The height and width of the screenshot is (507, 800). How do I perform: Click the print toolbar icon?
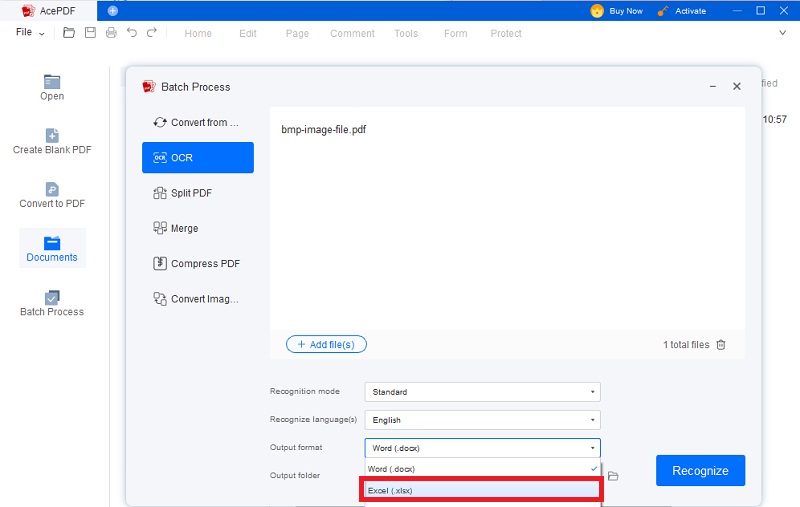click(111, 33)
